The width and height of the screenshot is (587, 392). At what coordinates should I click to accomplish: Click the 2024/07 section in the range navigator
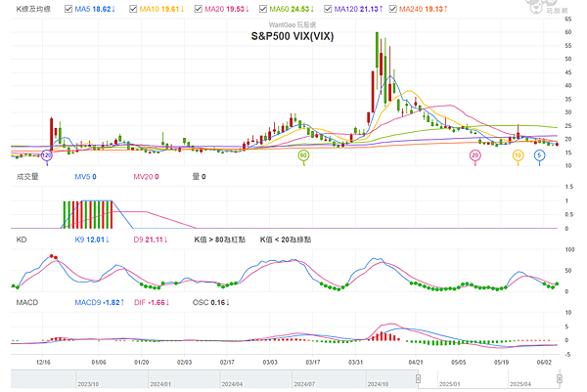(329, 379)
